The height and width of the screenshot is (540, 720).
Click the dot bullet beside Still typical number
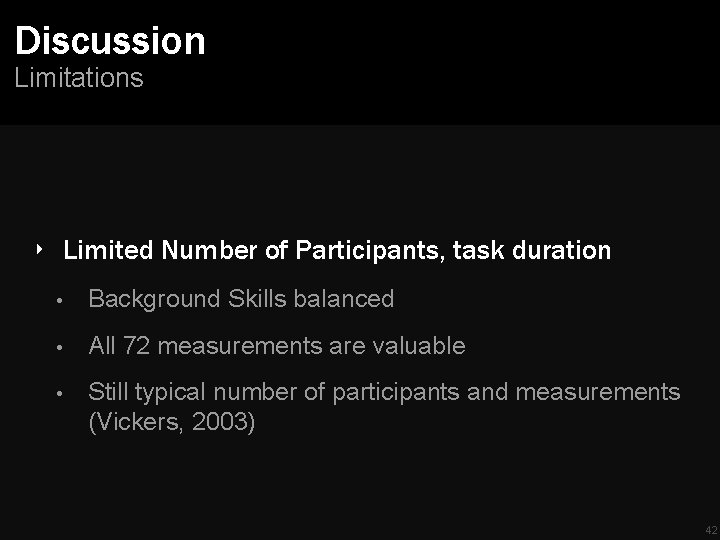pyautogui.click(x=62, y=394)
